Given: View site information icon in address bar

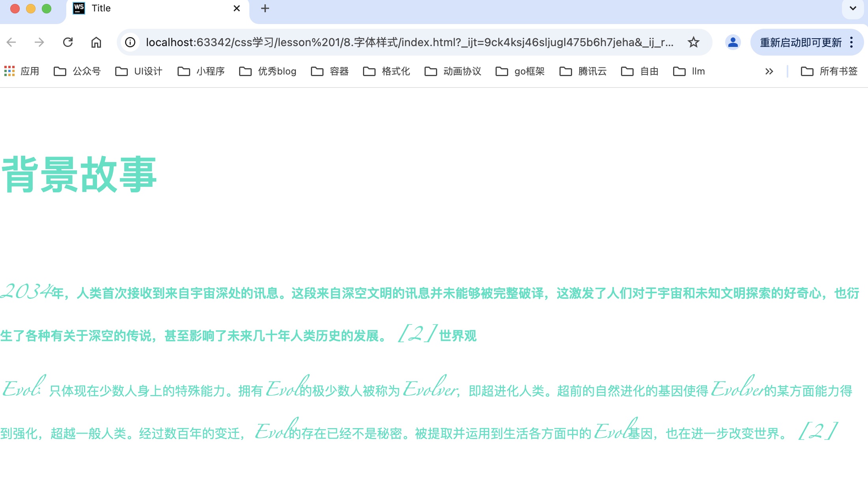Looking at the screenshot, I should (x=130, y=42).
